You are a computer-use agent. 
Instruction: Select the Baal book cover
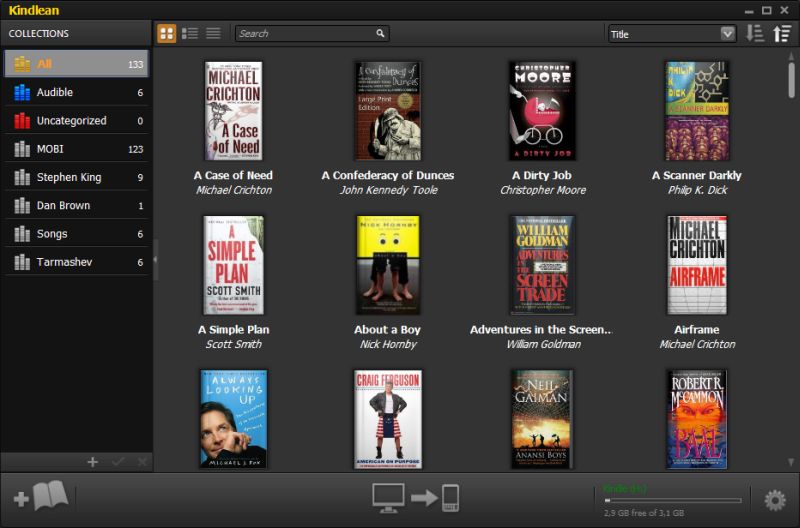697,419
